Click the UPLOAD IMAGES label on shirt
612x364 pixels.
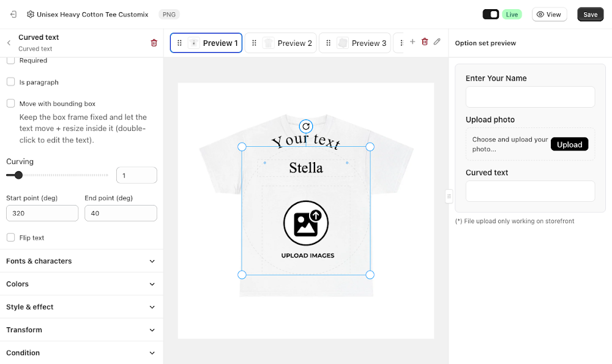pyautogui.click(x=308, y=256)
